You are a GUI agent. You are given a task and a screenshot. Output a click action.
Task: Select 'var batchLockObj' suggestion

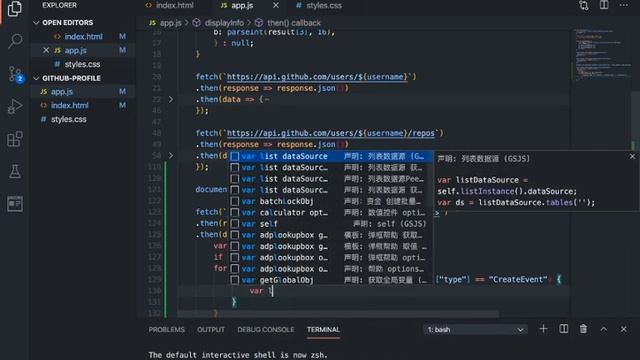[x=331, y=201]
